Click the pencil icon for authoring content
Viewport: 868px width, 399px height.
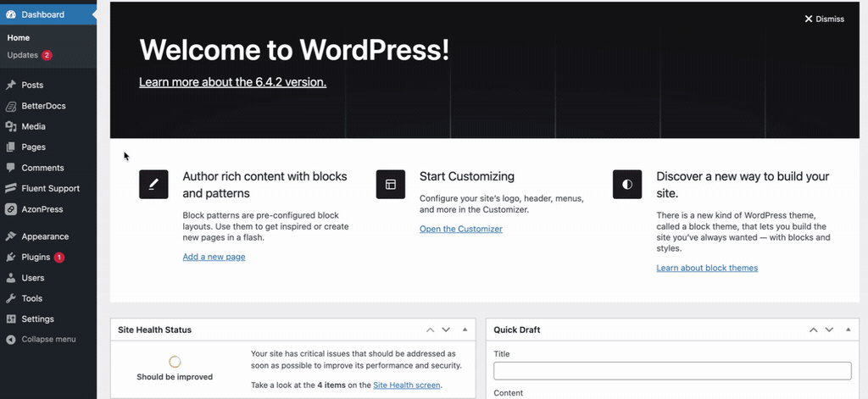(x=153, y=185)
